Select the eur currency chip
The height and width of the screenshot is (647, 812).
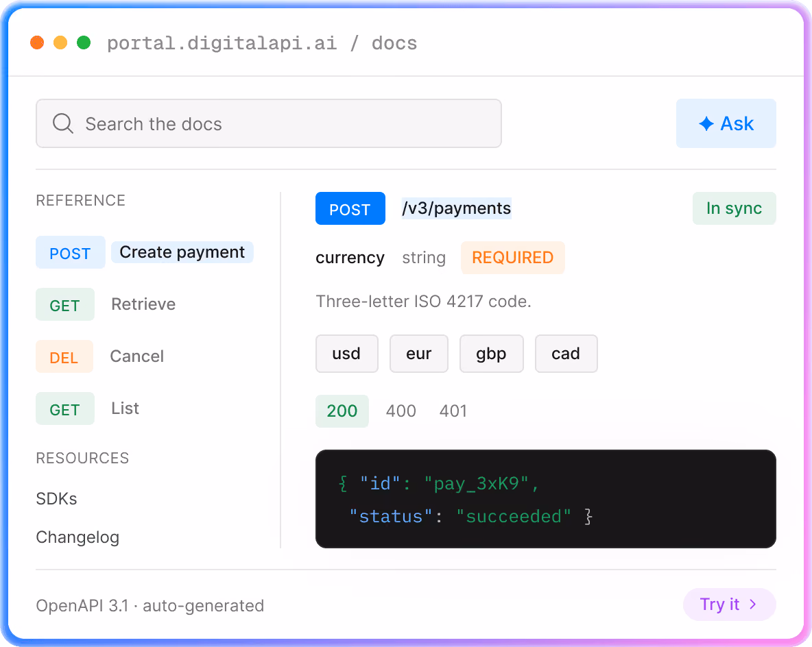(419, 354)
